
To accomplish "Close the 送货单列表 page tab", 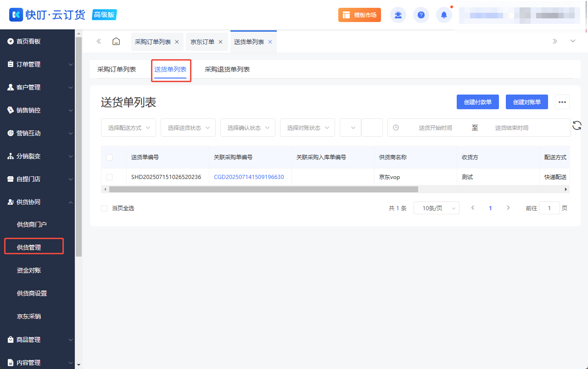I will [270, 42].
